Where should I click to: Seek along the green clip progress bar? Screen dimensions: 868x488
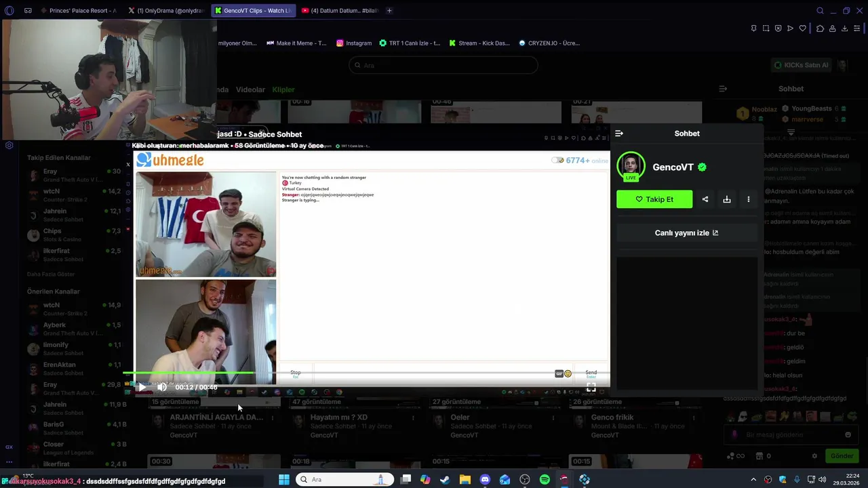pyautogui.click(x=366, y=373)
